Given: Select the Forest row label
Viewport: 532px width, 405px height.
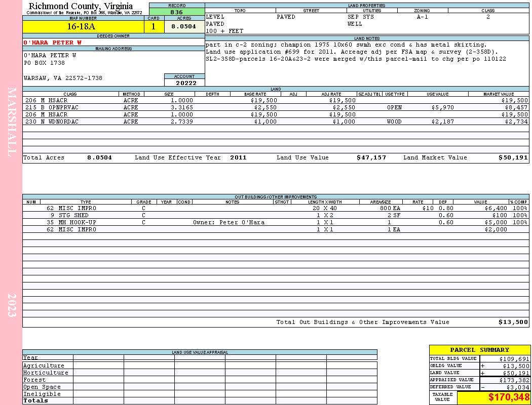Looking at the screenshot, I should tap(34, 380).
